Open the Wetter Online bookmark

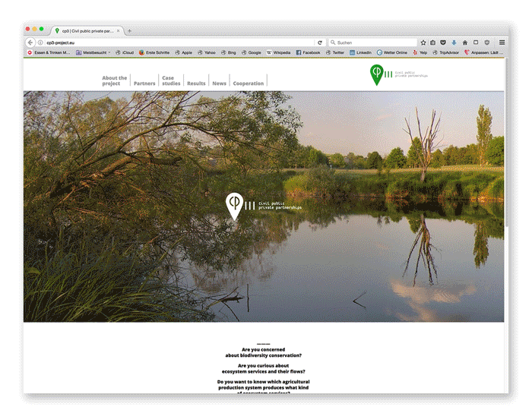pyautogui.click(x=392, y=52)
